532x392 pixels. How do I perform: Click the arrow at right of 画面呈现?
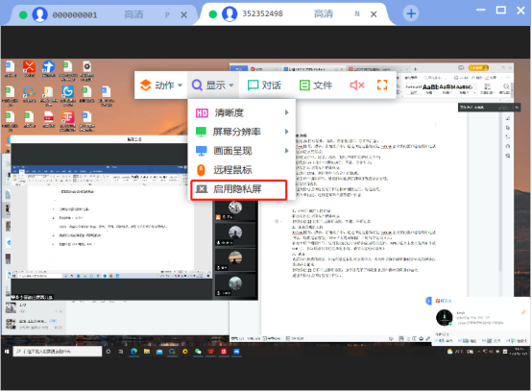[287, 151]
